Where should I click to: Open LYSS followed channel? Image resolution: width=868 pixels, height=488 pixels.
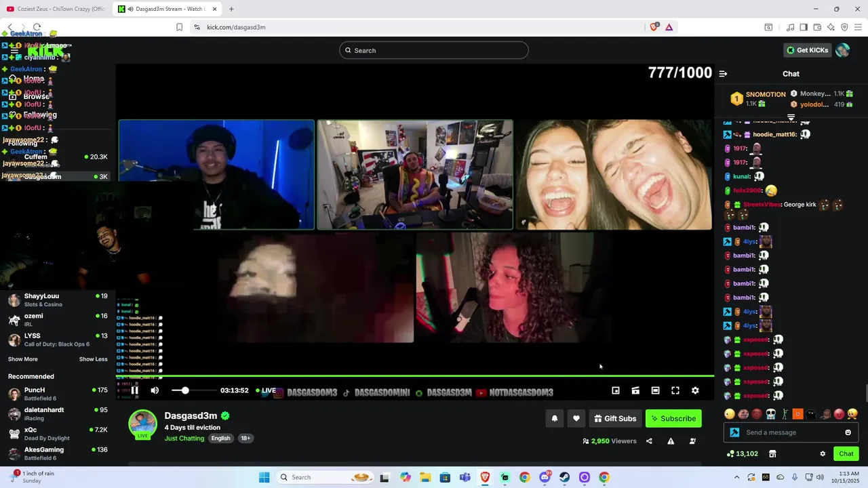pyautogui.click(x=58, y=340)
